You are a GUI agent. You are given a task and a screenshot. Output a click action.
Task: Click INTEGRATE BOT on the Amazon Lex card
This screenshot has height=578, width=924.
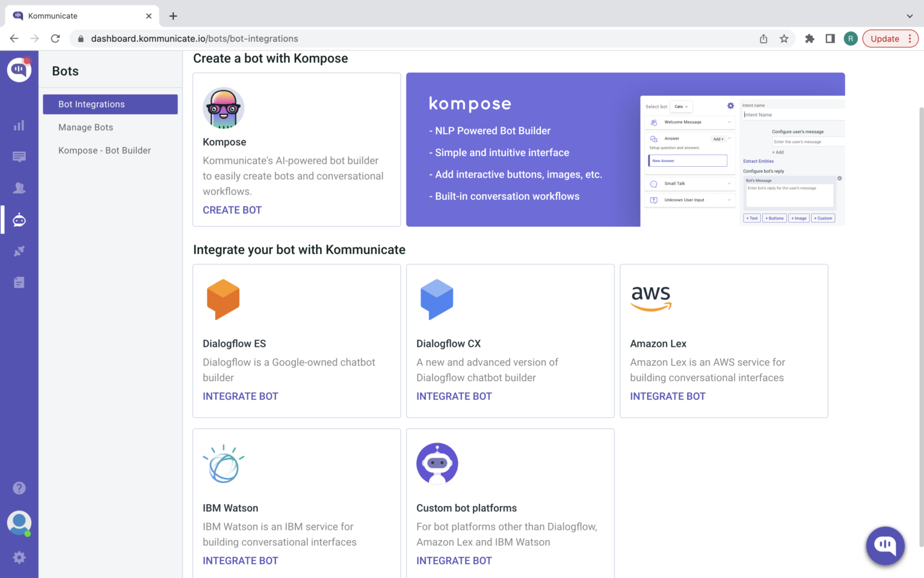click(x=668, y=396)
